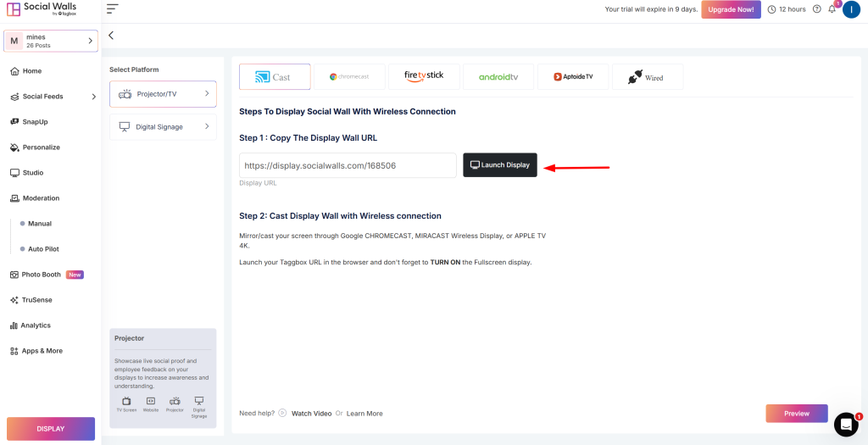The width and height of the screenshot is (868, 445).
Task: Open the user profile avatar
Action: 851,9
